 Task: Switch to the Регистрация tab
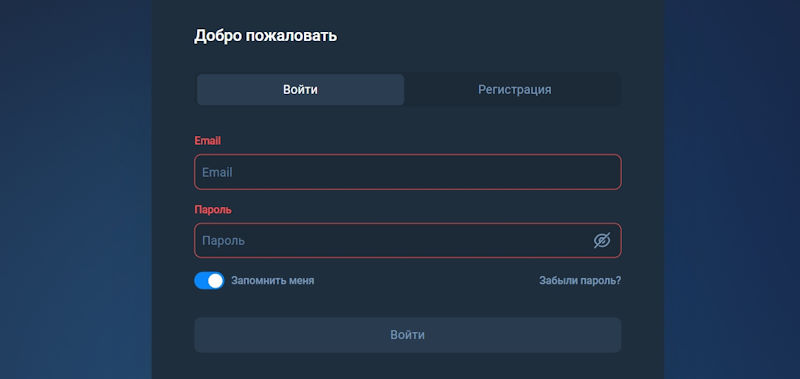514,90
